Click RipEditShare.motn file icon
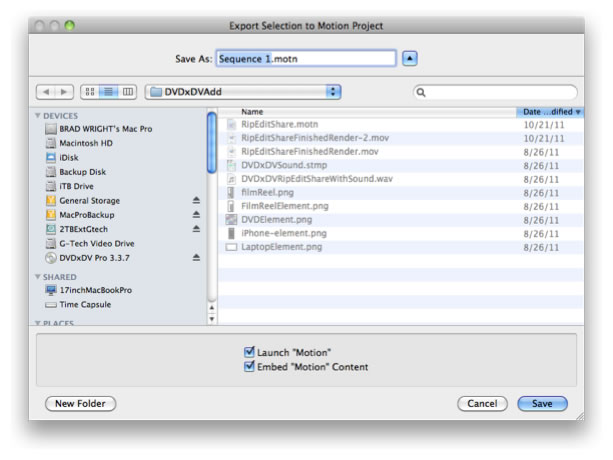This screenshot has height=460, width=613. 231,125
